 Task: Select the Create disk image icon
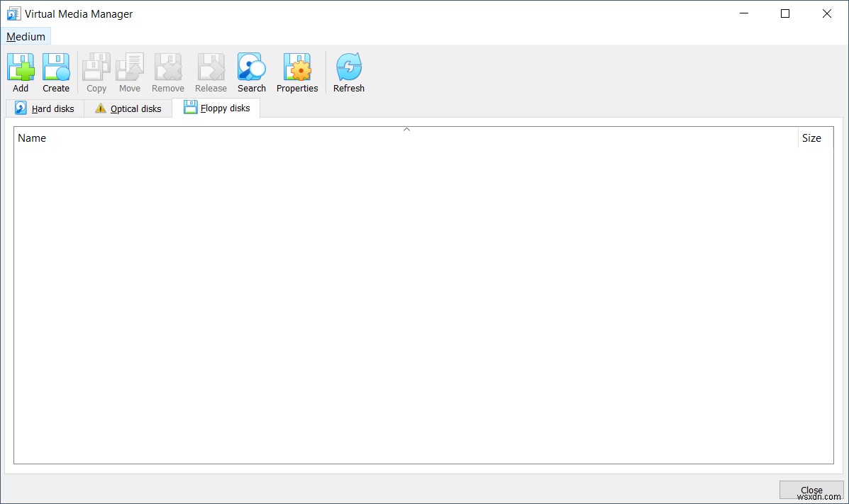[55, 67]
